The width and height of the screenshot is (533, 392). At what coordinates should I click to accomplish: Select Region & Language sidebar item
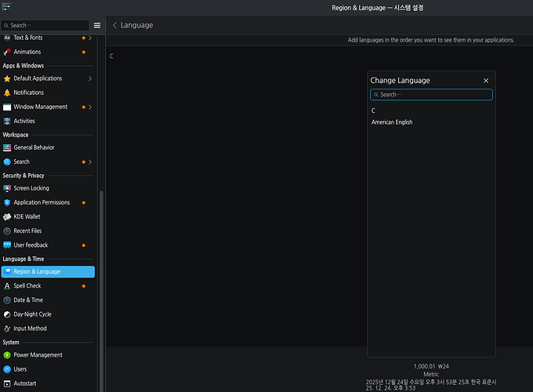coord(48,272)
